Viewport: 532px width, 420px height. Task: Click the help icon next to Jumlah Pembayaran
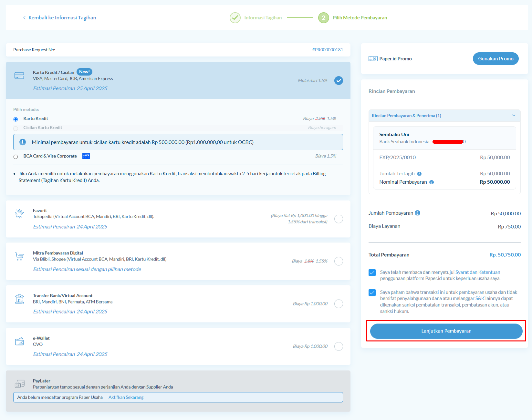(x=417, y=213)
